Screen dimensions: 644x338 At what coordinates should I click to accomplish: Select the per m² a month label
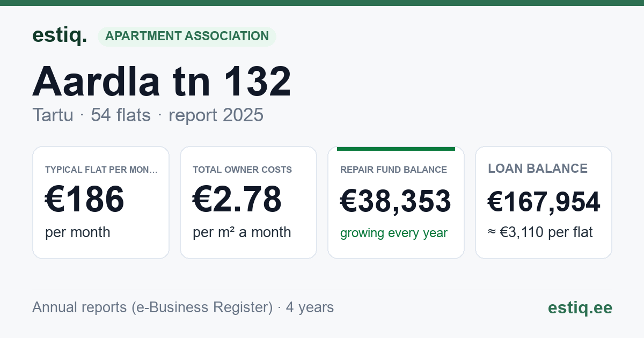[242, 232]
